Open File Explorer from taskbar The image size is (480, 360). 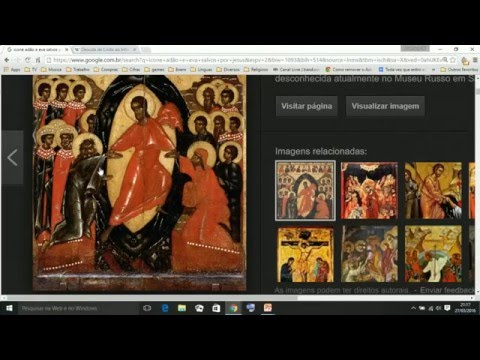click(x=182, y=308)
